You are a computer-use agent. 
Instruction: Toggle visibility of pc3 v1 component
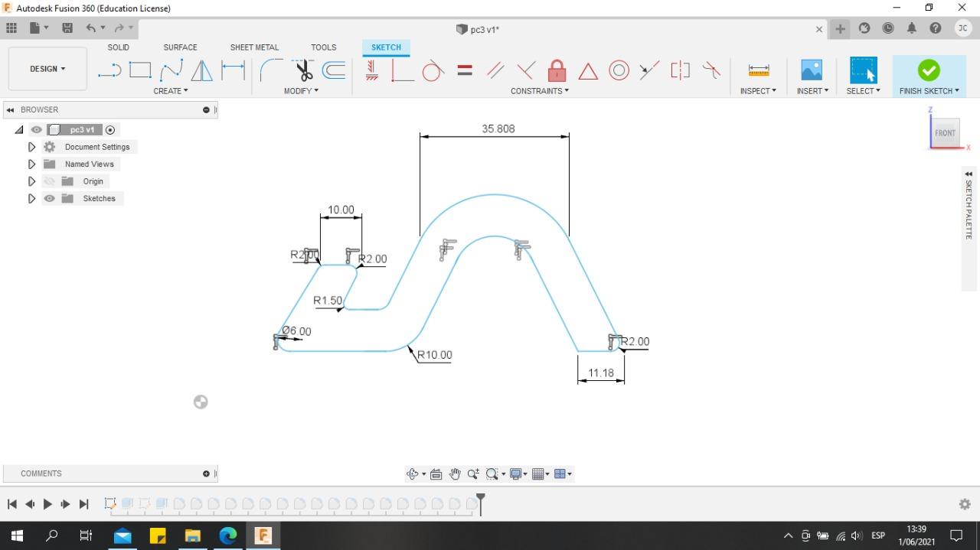pyautogui.click(x=36, y=130)
